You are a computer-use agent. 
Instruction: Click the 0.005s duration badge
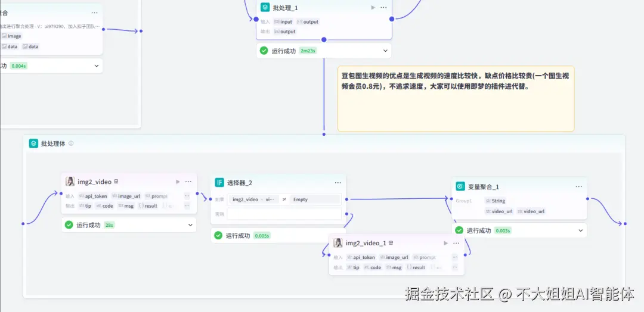262,236
